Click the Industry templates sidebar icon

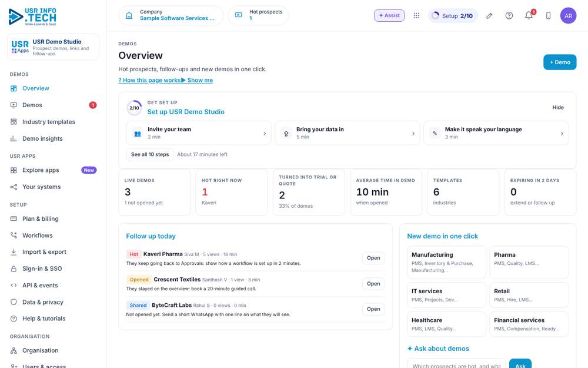[14, 122]
